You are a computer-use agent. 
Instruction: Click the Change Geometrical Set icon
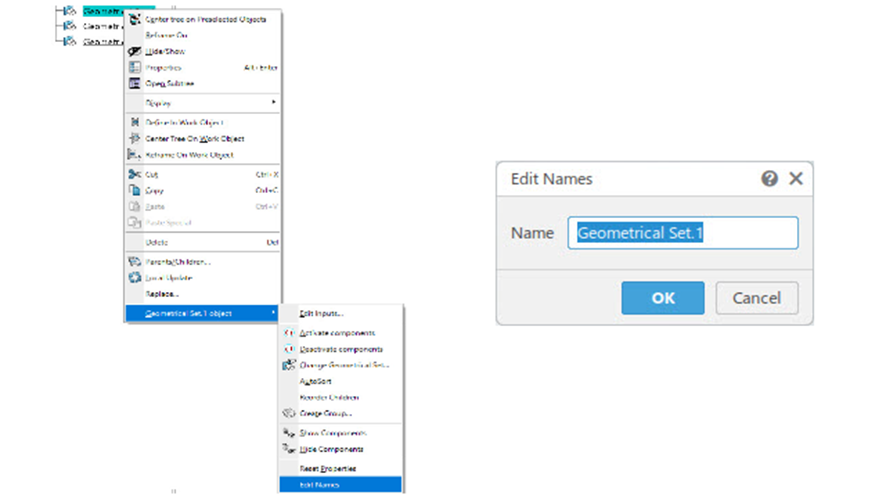[289, 365]
